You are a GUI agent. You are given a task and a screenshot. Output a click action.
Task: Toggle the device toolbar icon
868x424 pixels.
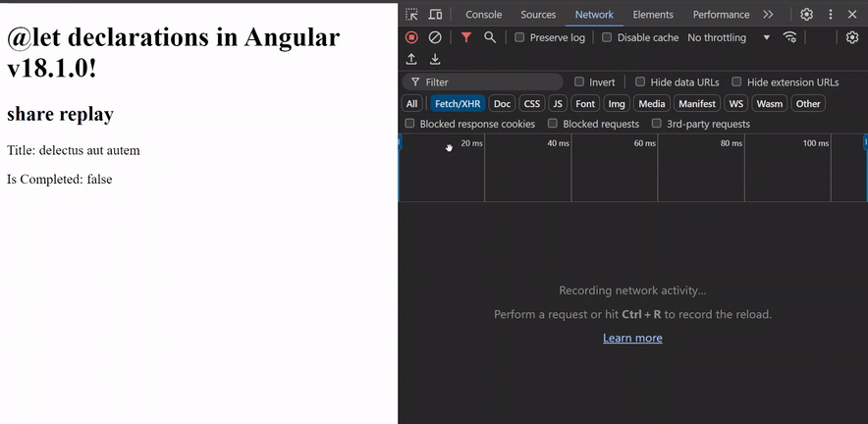pyautogui.click(x=436, y=15)
